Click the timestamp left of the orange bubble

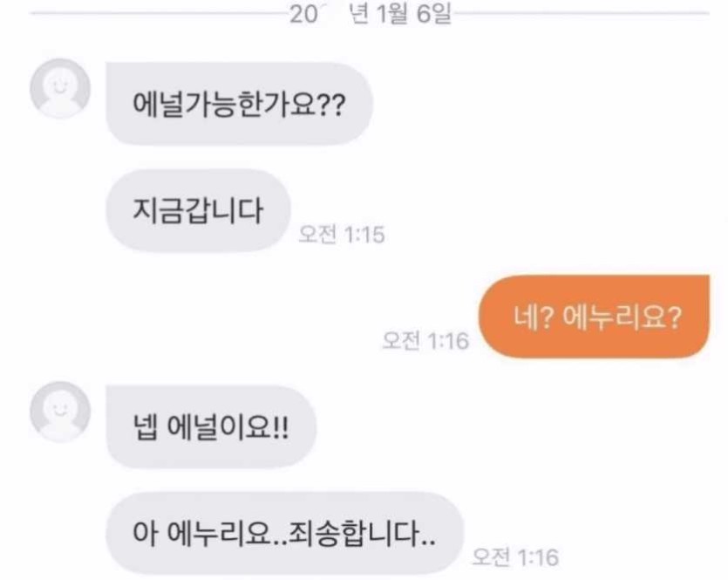tap(425, 340)
